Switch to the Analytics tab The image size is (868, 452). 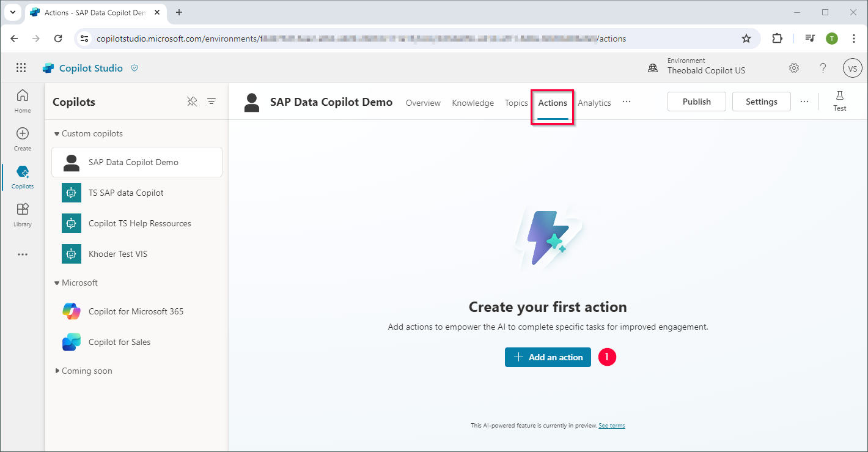coord(595,103)
